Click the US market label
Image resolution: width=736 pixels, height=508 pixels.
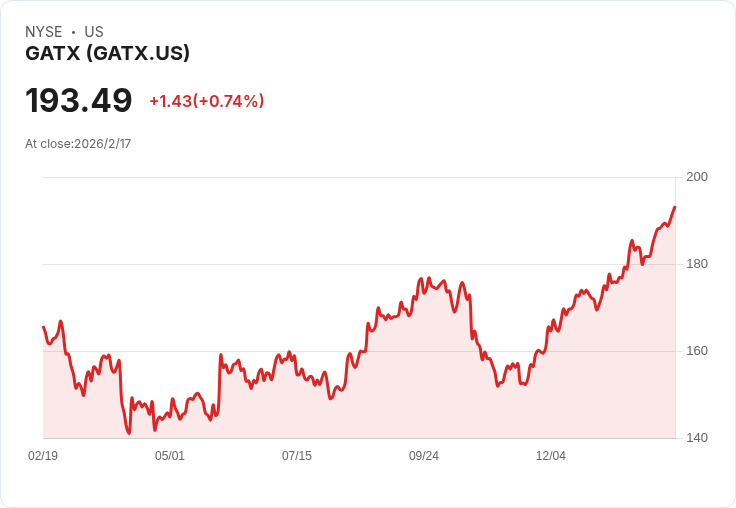click(x=94, y=32)
